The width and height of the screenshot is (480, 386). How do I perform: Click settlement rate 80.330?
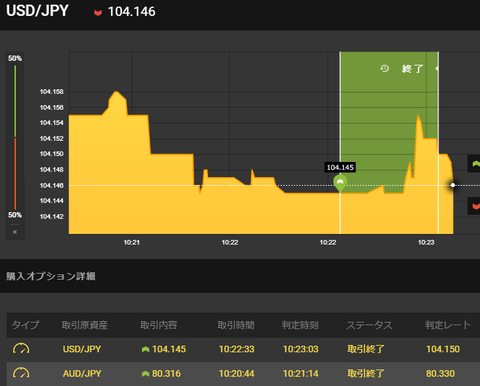point(440,374)
